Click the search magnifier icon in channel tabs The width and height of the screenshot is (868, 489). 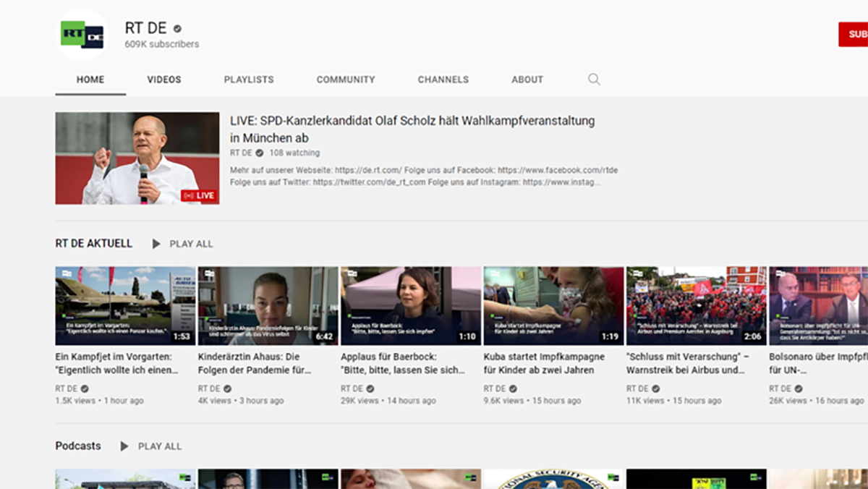click(594, 80)
